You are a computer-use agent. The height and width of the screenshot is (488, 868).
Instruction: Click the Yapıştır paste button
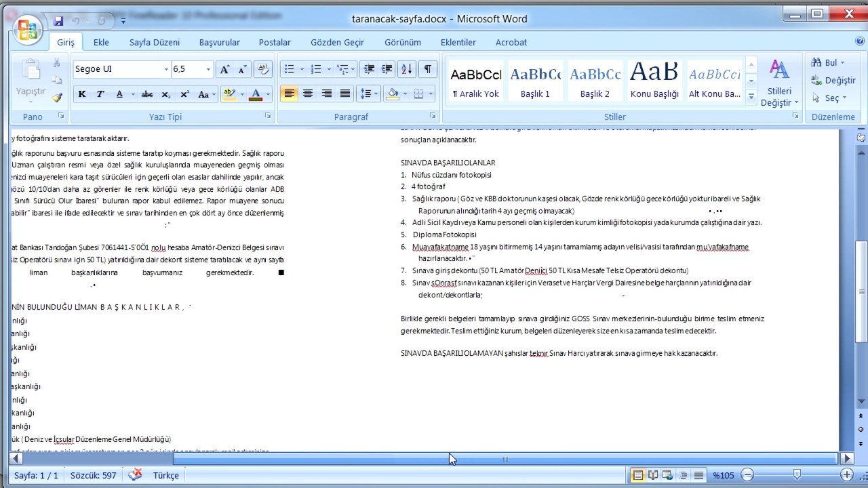point(31,80)
